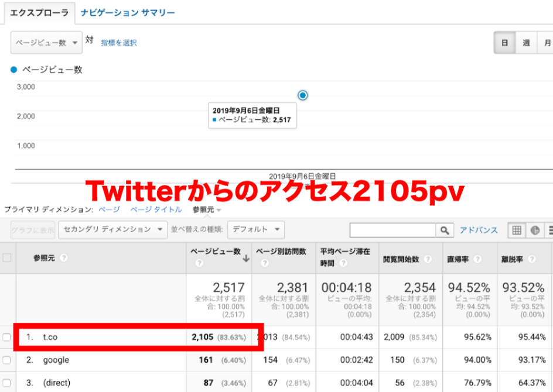The width and height of the screenshot is (553, 392).
Task: Click help icon next to 直帰率
Action: pyautogui.click(x=477, y=259)
